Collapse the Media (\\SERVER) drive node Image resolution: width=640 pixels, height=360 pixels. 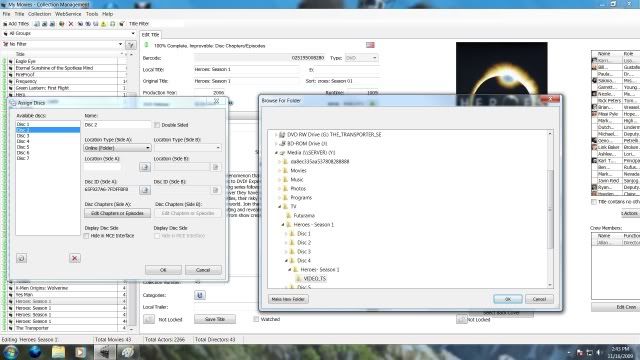pos(276,153)
